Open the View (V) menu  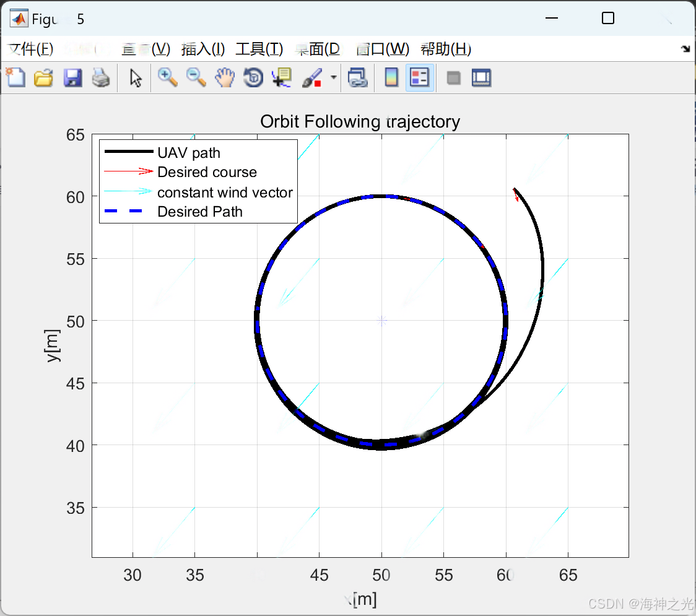pos(146,49)
